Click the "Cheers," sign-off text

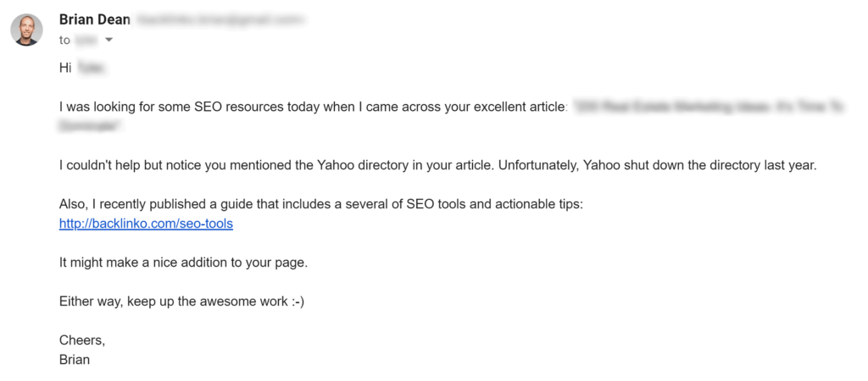point(83,340)
